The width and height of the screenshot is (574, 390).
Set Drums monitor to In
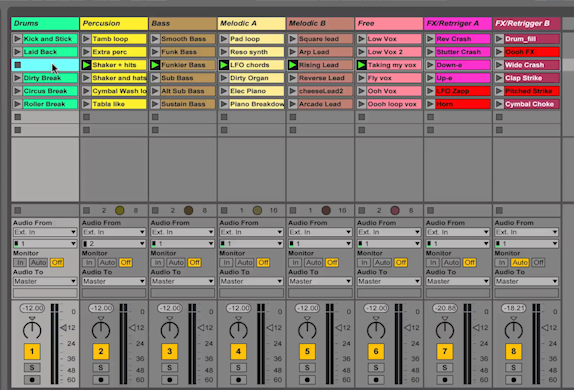pos(20,262)
